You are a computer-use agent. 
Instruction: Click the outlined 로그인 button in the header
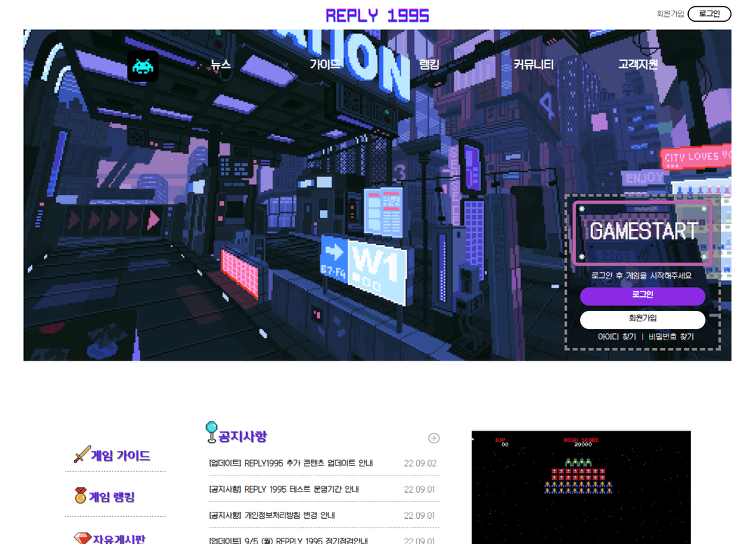pos(709,14)
